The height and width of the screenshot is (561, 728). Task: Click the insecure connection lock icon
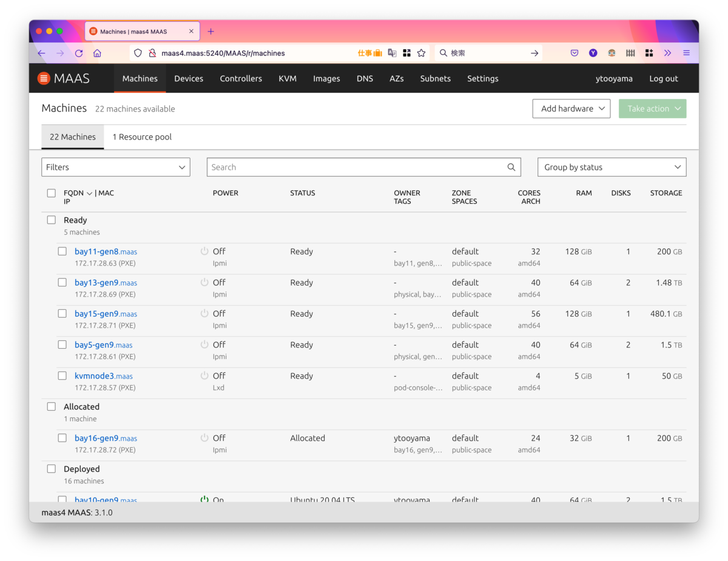[152, 53]
